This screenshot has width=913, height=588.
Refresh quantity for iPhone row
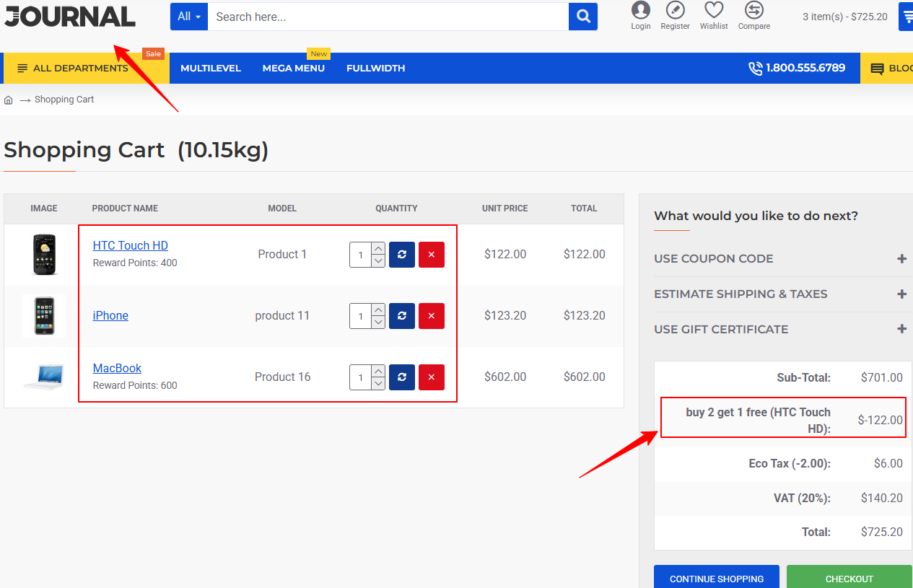click(x=402, y=316)
